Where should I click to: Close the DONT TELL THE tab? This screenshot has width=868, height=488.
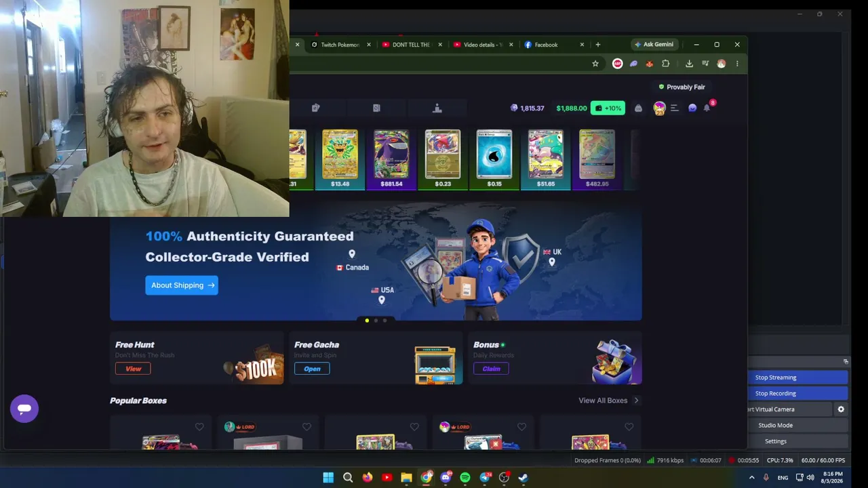[x=440, y=45]
